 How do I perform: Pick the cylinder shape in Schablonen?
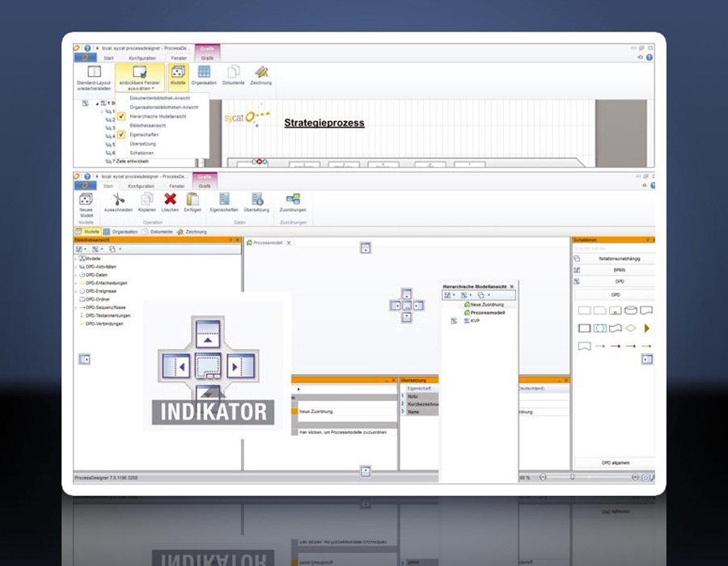pyautogui.click(x=630, y=310)
